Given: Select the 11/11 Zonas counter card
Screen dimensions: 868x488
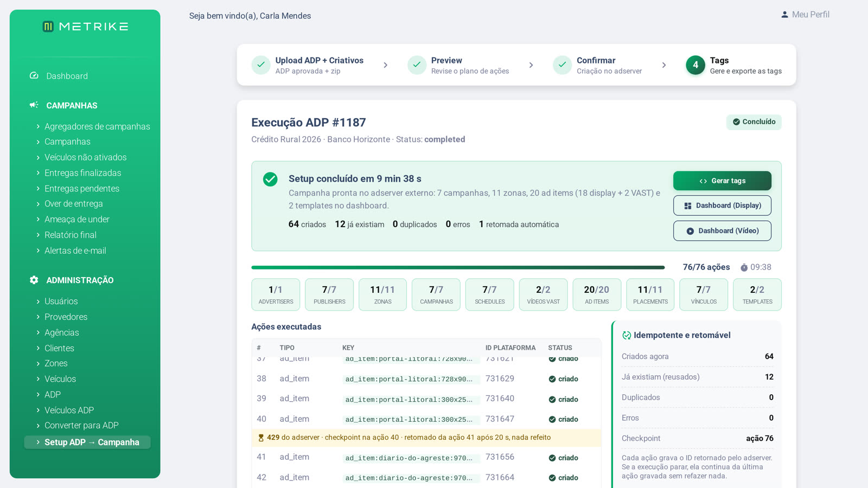Looking at the screenshot, I should [x=382, y=294].
